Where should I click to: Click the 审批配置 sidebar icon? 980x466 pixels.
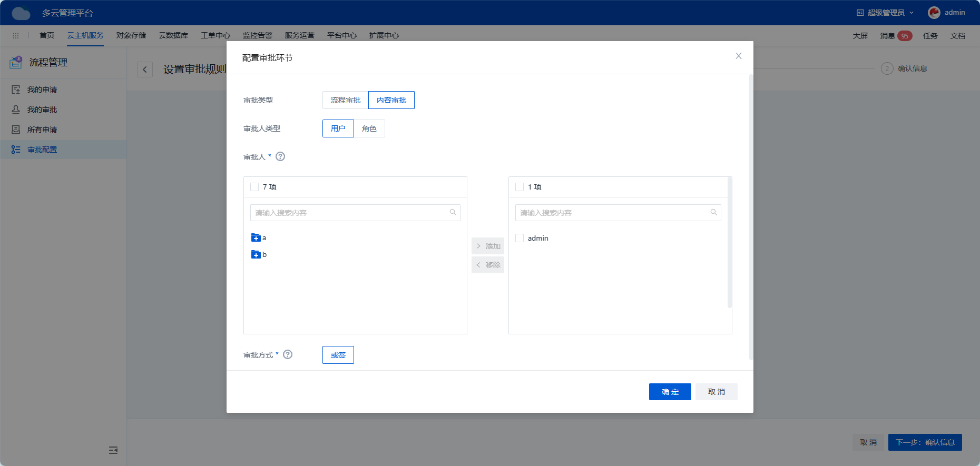tap(16, 150)
